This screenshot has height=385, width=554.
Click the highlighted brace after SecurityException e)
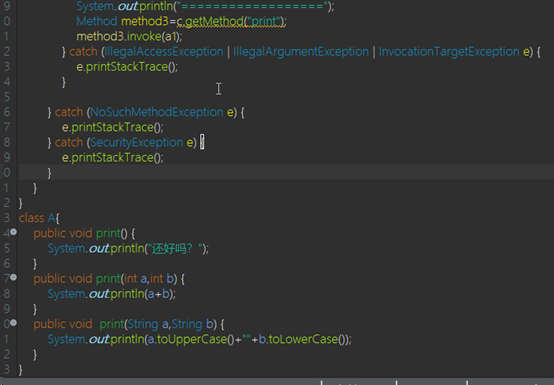[x=202, y=142]
